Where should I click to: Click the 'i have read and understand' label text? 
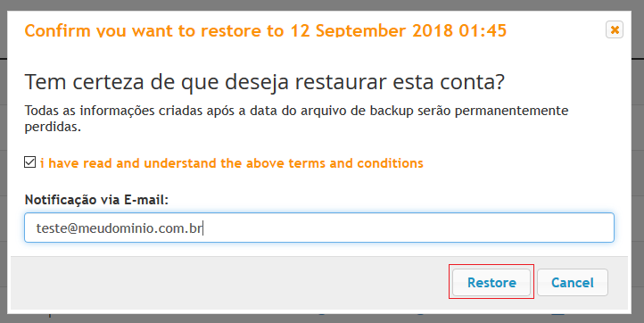(x=232, y=163)
